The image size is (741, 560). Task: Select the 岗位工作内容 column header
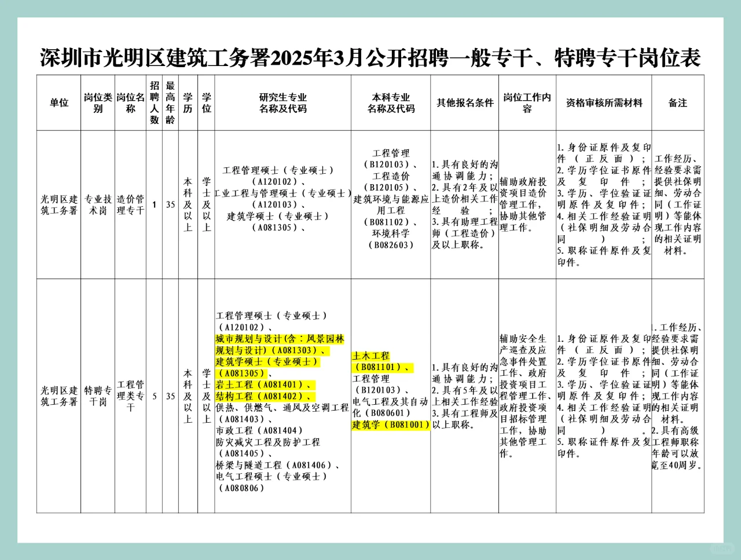(x=527, y=103)
